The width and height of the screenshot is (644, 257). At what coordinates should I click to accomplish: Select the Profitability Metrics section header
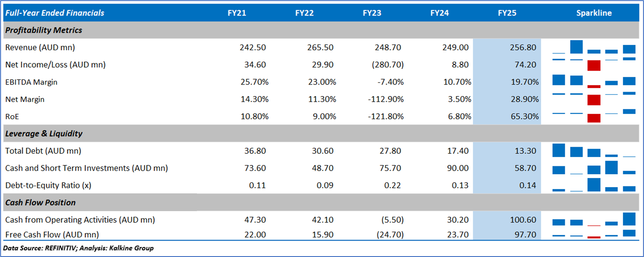pos(44,30)
